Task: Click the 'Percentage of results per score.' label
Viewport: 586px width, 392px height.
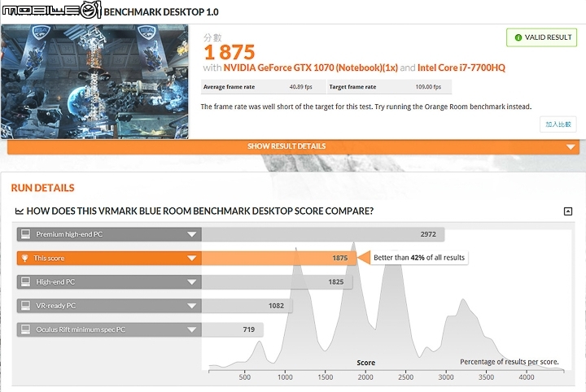Action: (509, 362)
